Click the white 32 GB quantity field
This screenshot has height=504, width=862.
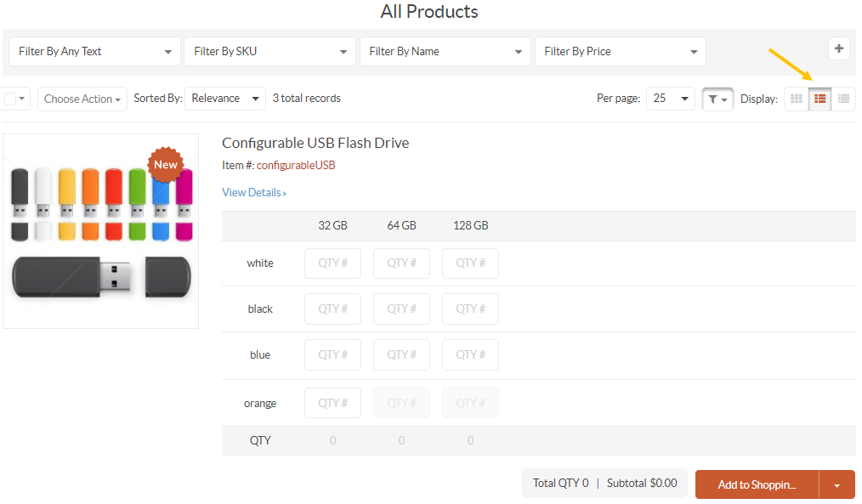[x=332, y=263]
